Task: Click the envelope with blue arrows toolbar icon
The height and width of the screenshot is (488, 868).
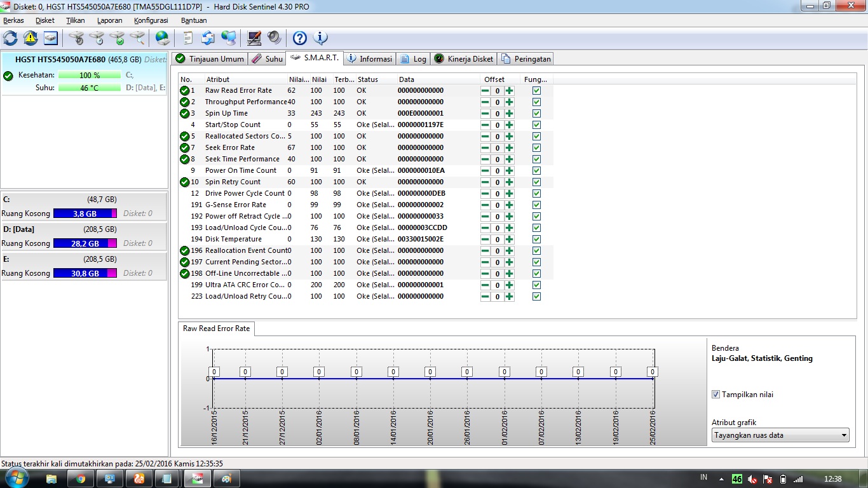Action: pyautogui.click(x=208, y=38)
